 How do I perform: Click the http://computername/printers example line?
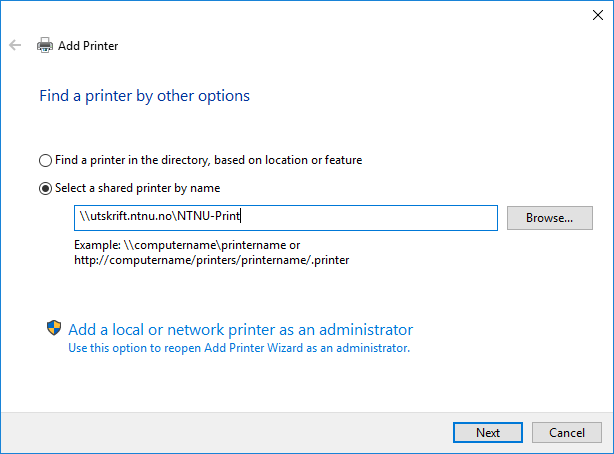click(211, 260)
